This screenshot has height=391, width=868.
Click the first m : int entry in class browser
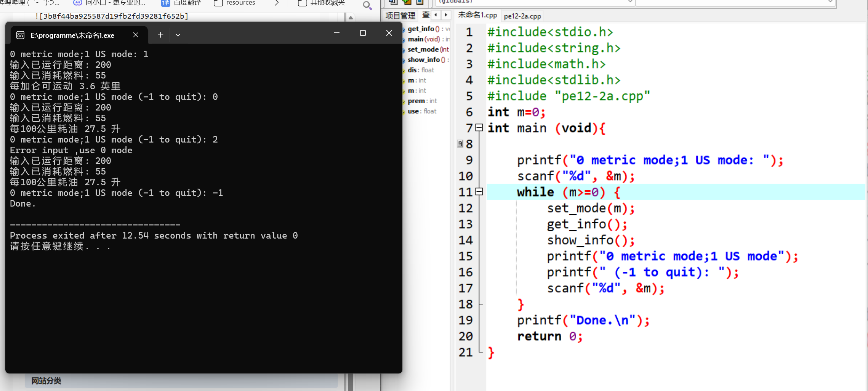pos(416,80)
